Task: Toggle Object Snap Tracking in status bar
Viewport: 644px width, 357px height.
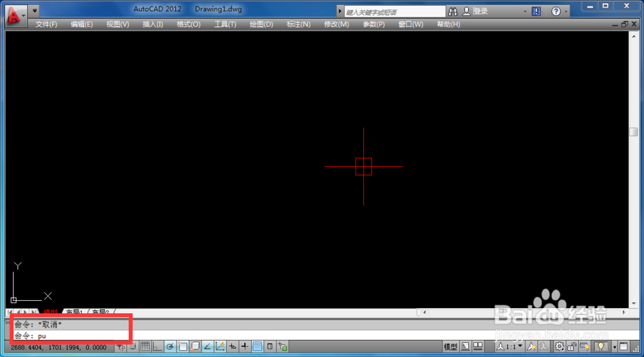Action: 207,347
